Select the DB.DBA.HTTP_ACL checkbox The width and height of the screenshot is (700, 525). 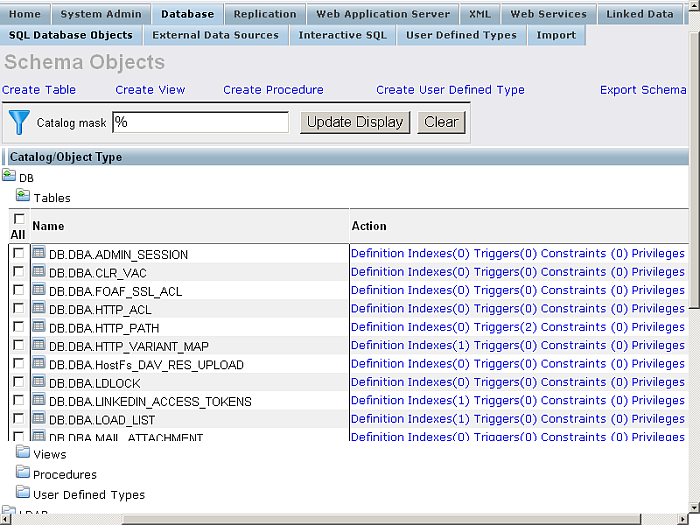(19, 308)
